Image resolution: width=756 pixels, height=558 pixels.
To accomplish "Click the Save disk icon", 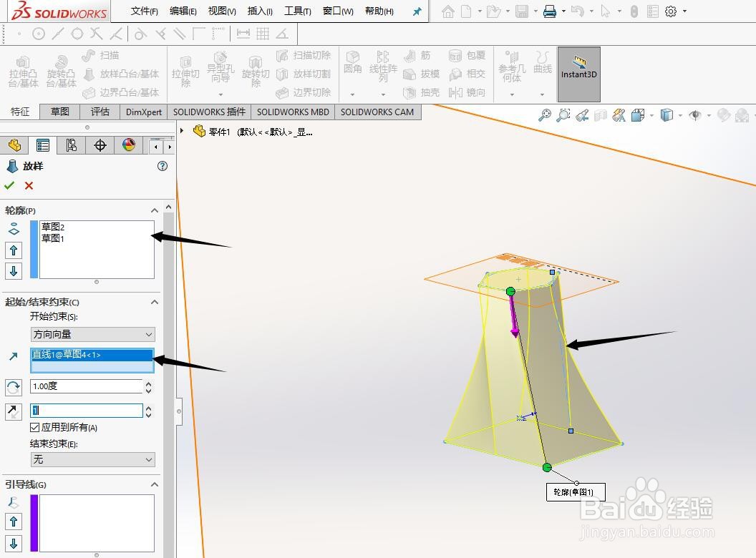I will [522, 11].
